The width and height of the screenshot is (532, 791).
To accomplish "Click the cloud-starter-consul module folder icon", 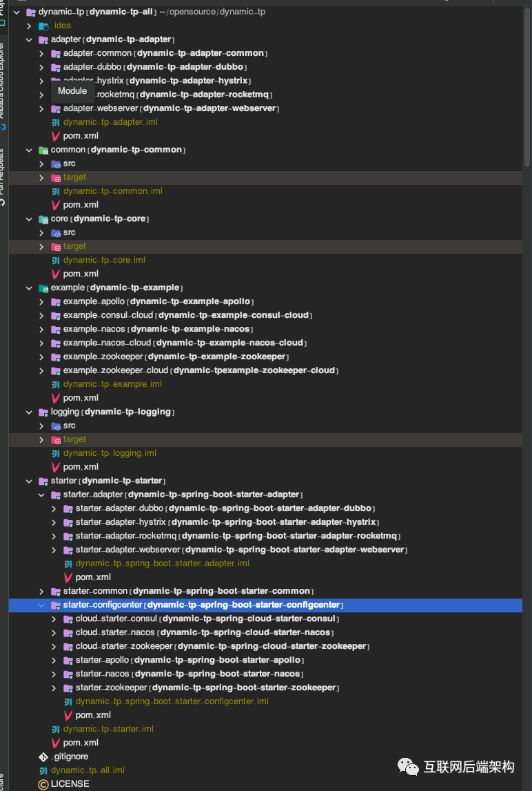I will pyautogui.click(x=68, y=619).
